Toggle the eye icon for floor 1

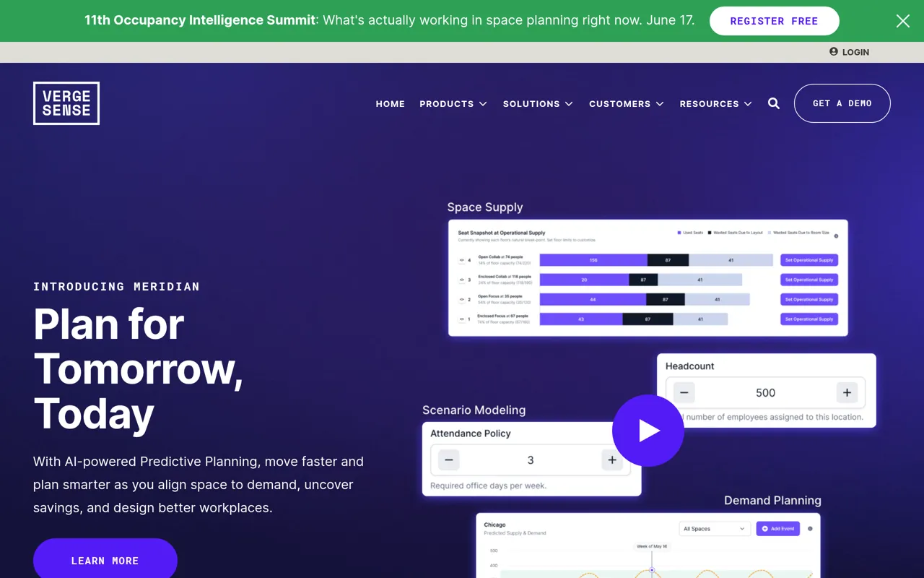[462, 319]
